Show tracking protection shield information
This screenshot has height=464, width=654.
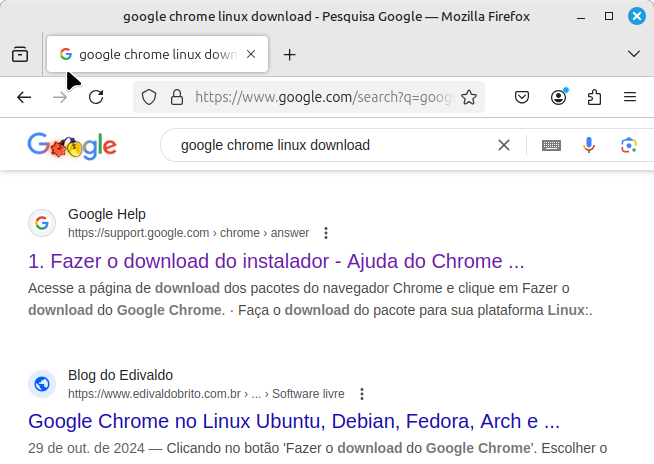coord(149,97)
